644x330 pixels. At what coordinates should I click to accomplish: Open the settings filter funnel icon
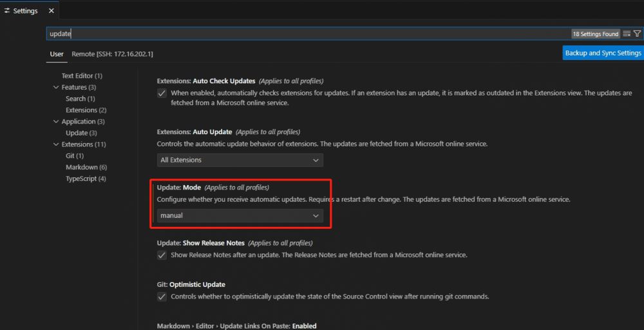tap(637, 34)
